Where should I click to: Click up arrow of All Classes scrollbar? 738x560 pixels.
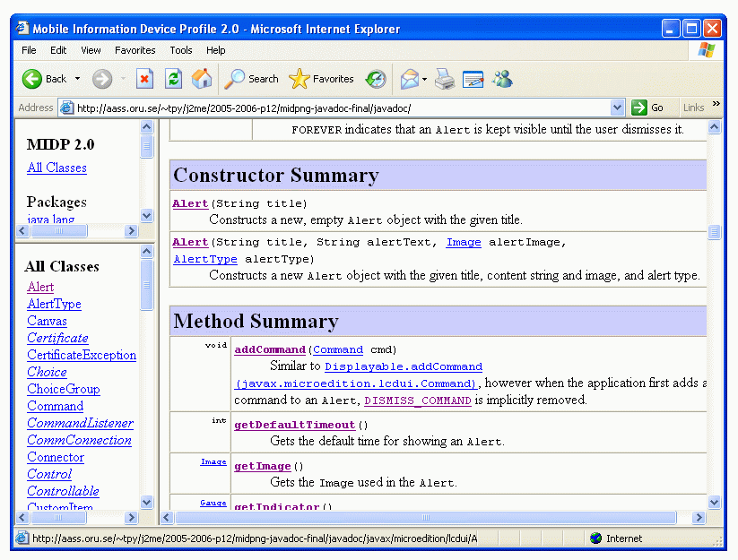click(x=147, y=252)
